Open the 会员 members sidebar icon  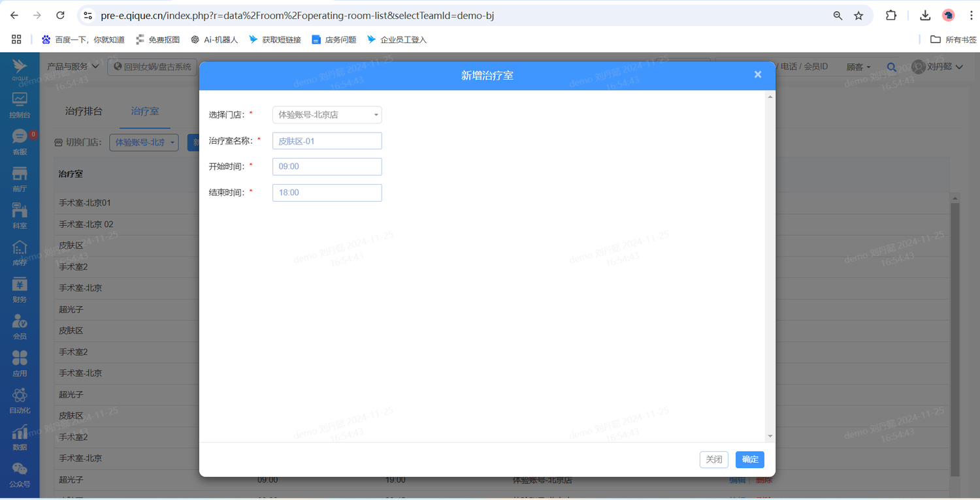(20, 326)
